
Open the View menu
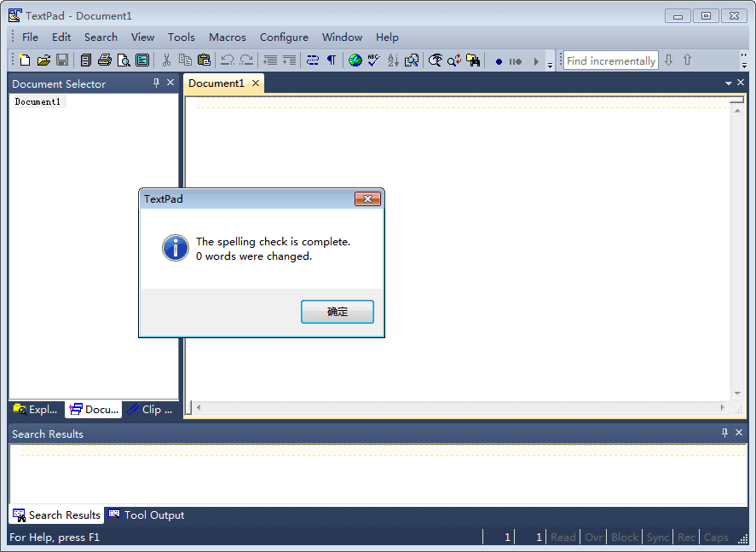(x=142, y=37)
